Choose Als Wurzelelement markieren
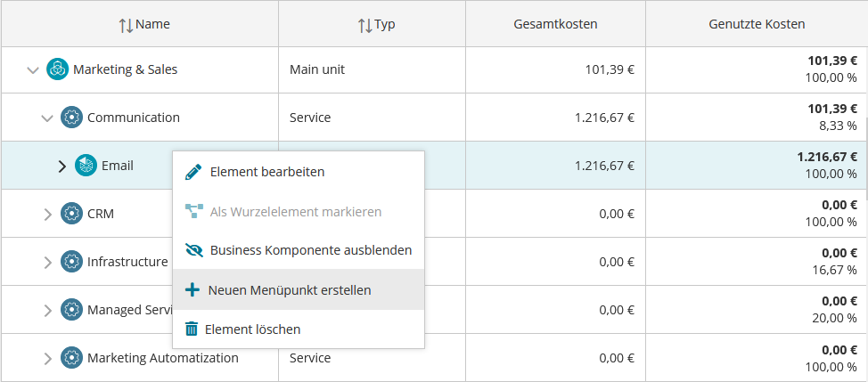Viewport: 868px width, 382px height. [299, 211]
